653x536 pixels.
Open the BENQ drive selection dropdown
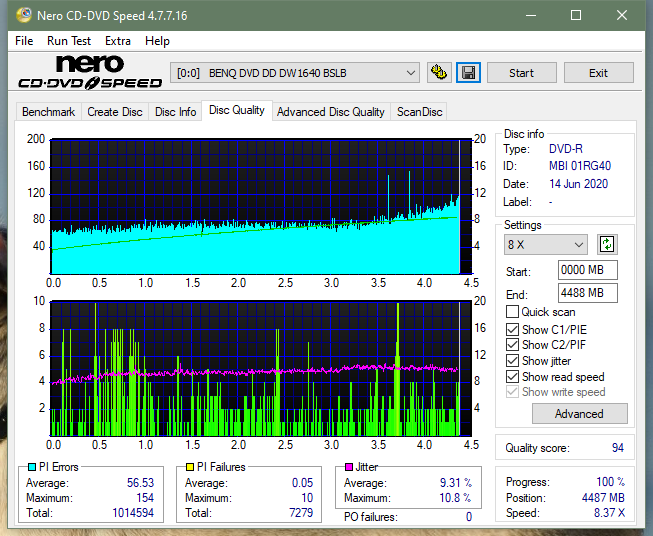click(295, 73)
